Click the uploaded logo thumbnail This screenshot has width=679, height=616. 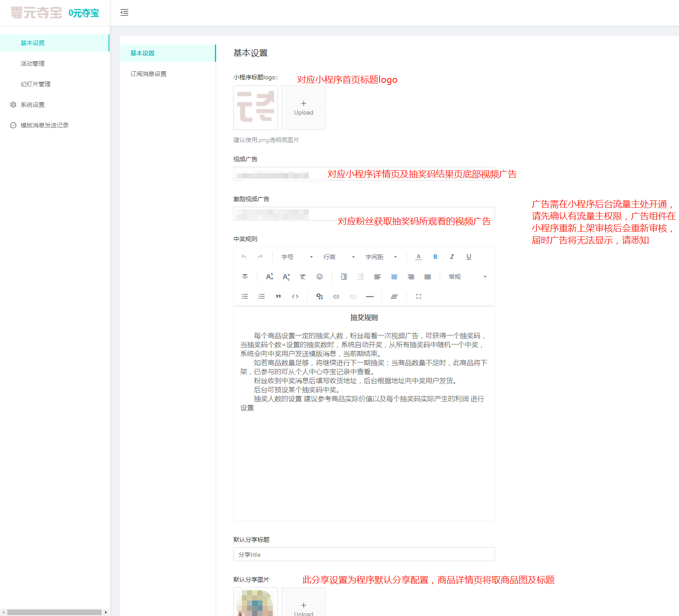click(x=256, y=108)
